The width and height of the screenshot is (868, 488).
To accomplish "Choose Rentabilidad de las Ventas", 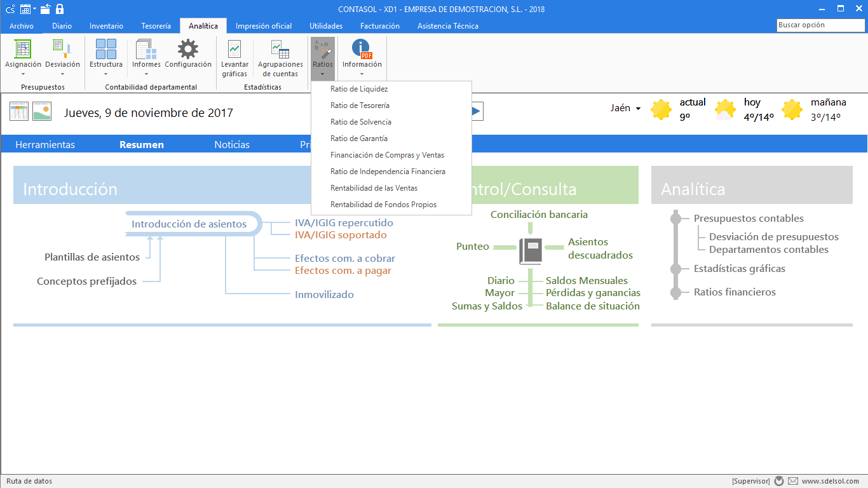I will point(391,188).
